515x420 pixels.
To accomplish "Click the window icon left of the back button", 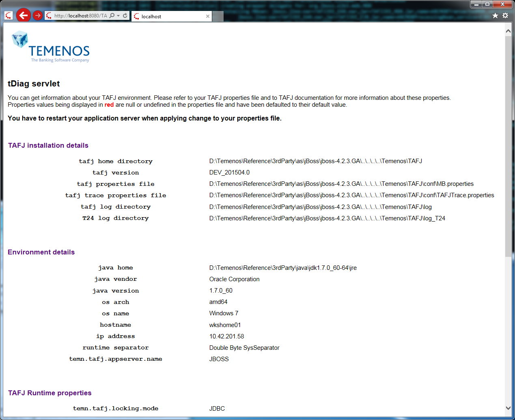I will tap(9, 15).
